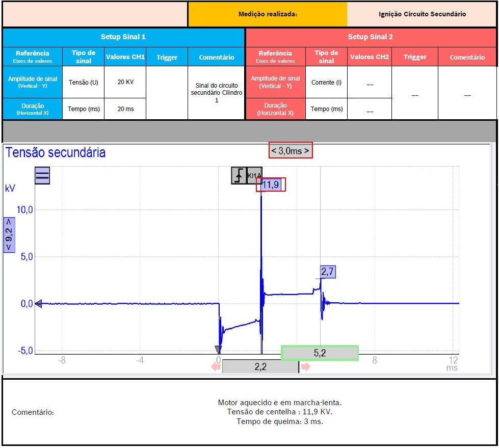499x448 pixels.
Task: Click the vertical <9,2> amplitude control
Action: (x=10, y=235)
